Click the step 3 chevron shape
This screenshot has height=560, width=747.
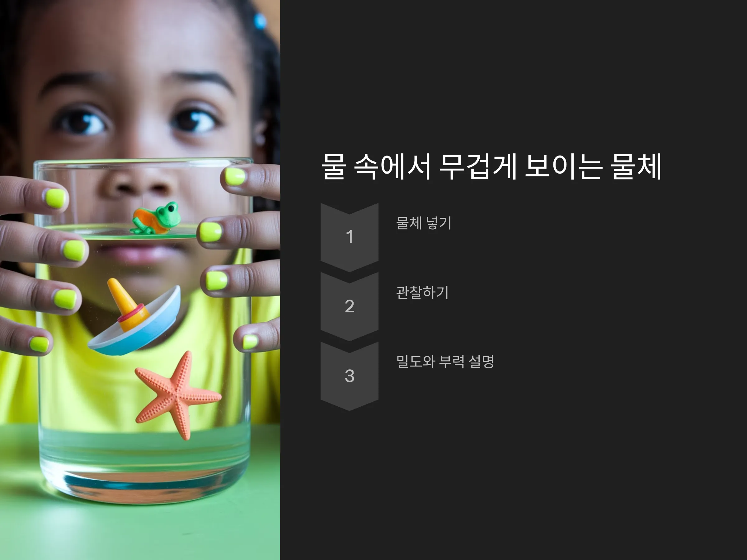(349, 376)
